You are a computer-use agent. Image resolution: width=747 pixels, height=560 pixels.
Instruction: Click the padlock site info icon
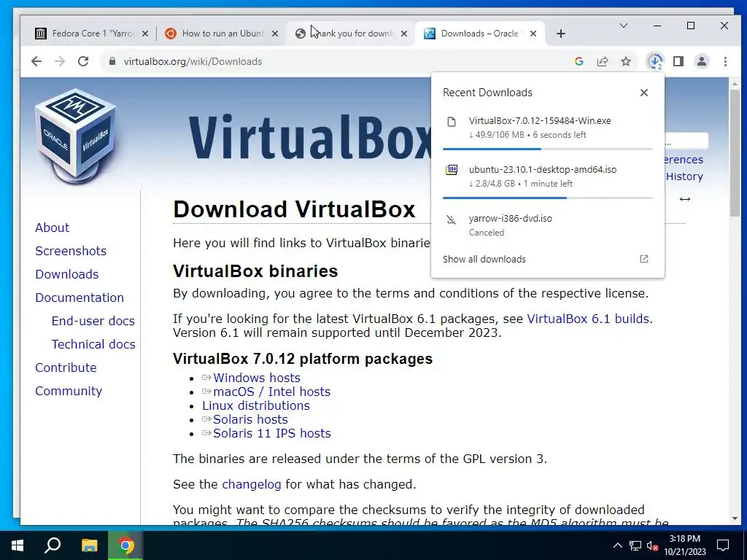112,61
